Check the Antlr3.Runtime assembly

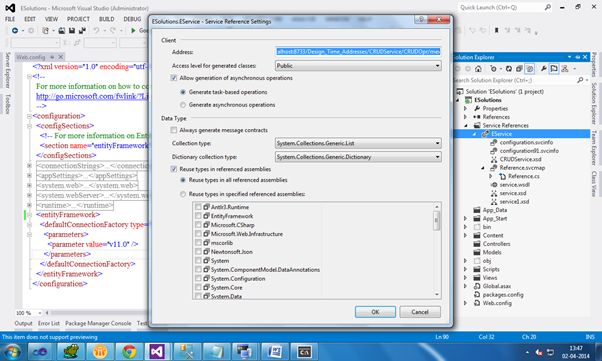[x=198, y=207]
